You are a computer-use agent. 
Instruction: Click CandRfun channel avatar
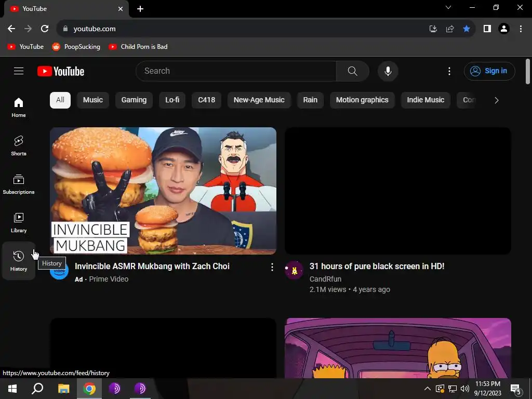[x=294, y=270]
